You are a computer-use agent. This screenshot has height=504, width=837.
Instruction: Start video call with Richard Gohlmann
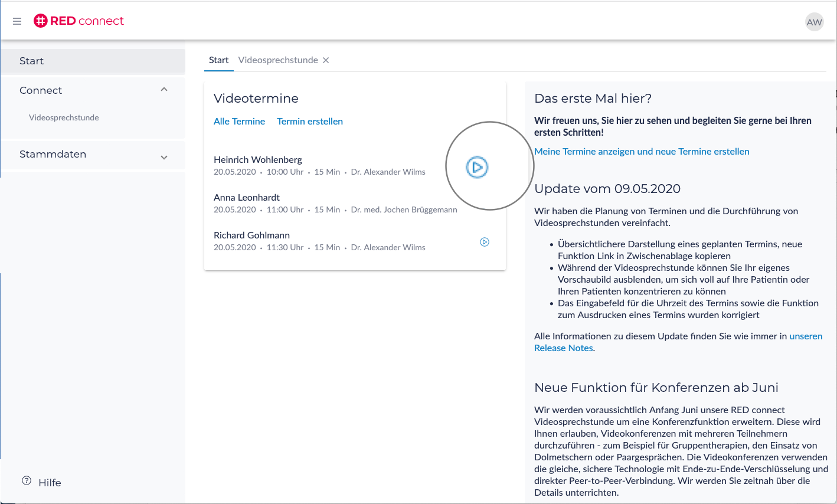tap(485, 242)
